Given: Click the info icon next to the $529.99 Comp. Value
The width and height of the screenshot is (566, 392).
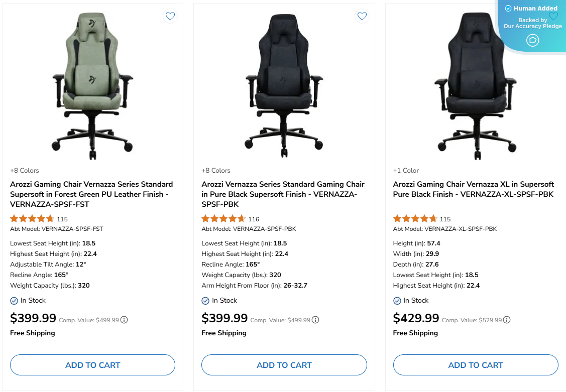Looking at the screenshot, I should coord(507,320).
